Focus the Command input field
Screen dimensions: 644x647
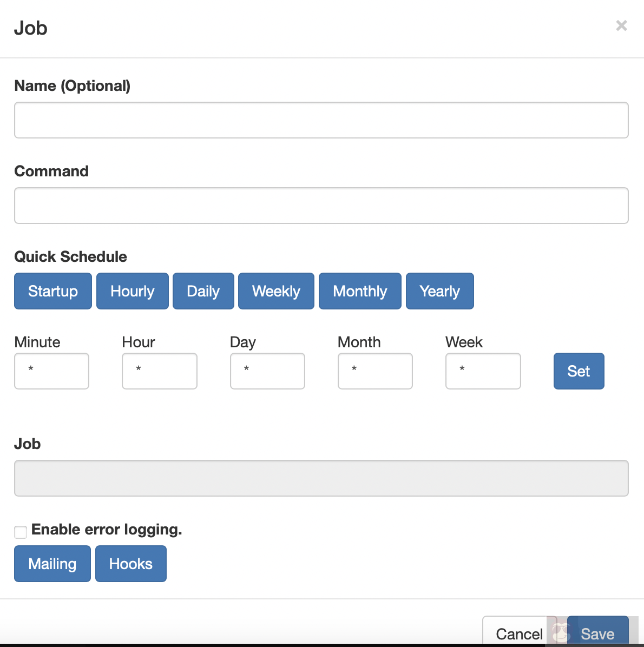[321, 206]
